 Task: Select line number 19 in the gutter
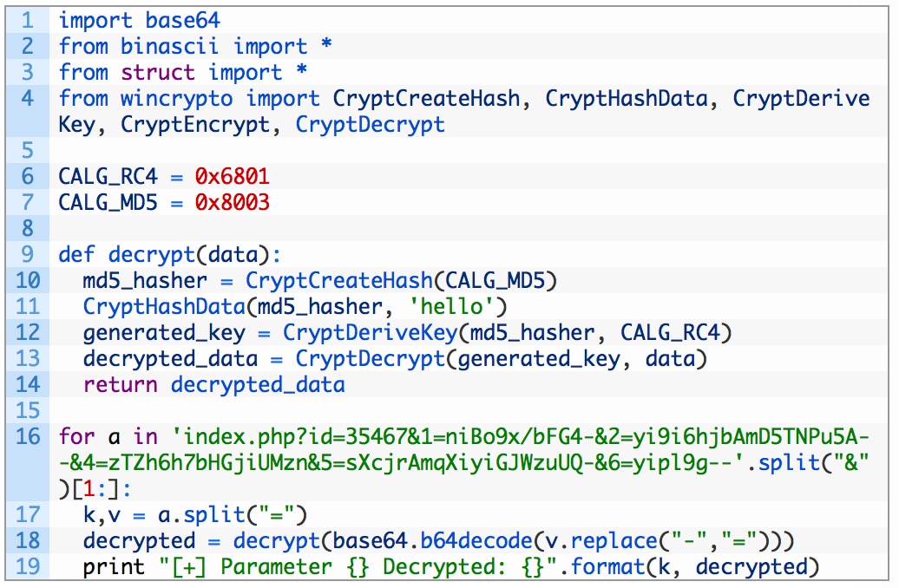click(x=29, y=567)
